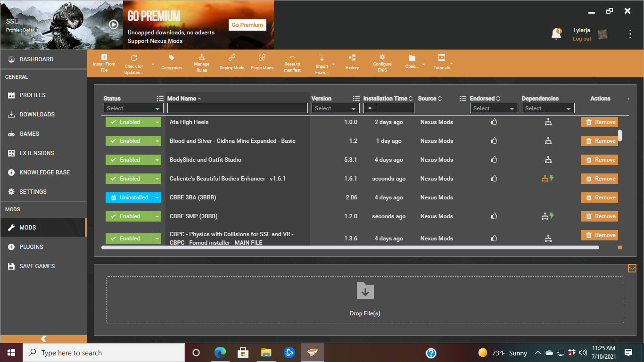Remove the Ata High Heels mod

(599, 122)
